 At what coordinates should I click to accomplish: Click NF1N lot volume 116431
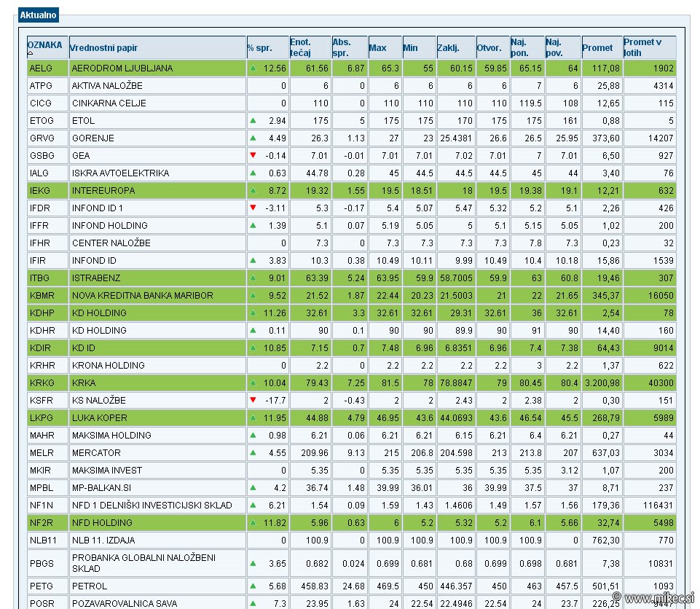coord(658,505)
